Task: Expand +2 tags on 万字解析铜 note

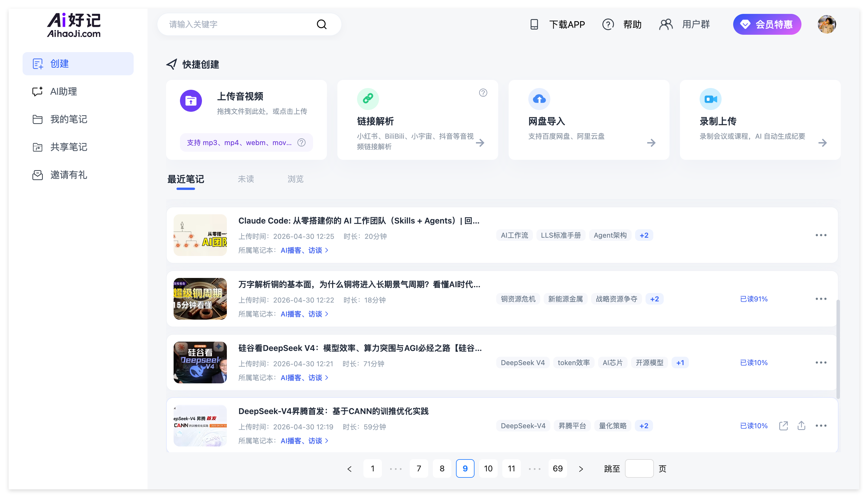Action: pyautogui.click(x=654, y=299)
